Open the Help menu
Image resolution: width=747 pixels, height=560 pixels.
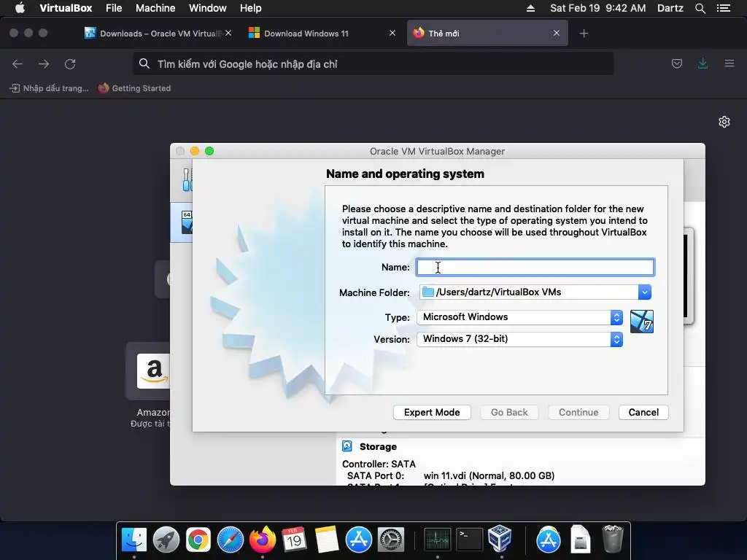tap(251, 8)
